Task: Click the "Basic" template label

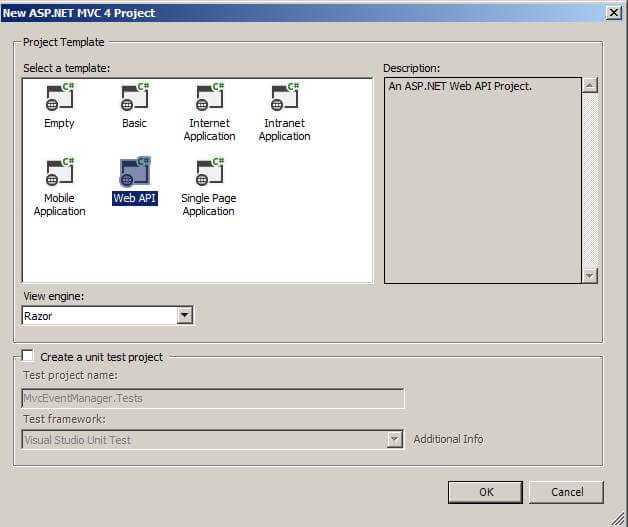Action: 135,123
